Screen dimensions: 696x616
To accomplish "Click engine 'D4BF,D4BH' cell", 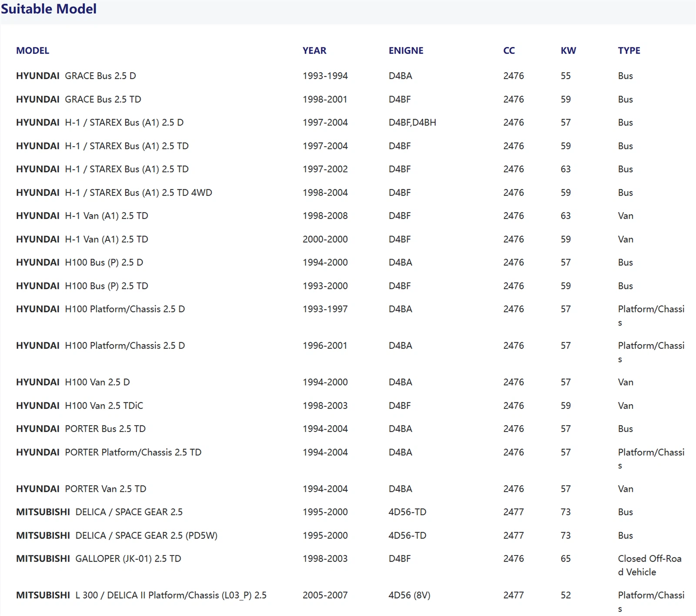I will 412,123.
